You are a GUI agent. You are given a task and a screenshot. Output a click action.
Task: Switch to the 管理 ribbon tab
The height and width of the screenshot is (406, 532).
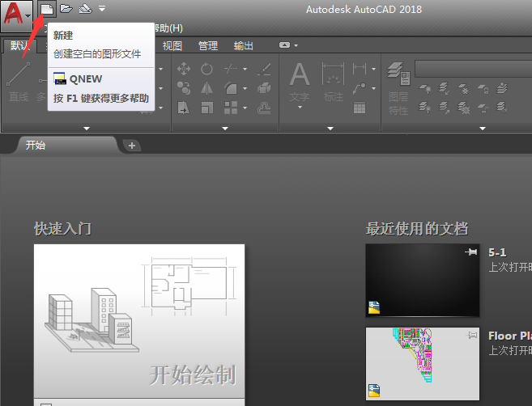[208, 46]
